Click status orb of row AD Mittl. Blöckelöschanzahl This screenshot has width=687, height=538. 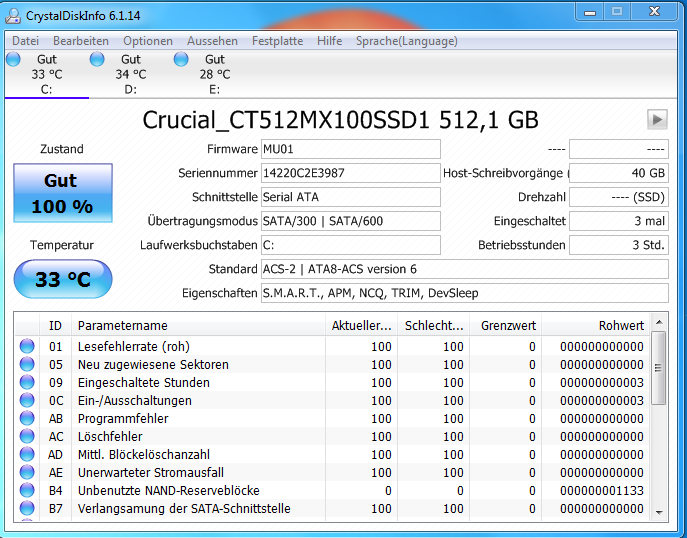point(27,454)
